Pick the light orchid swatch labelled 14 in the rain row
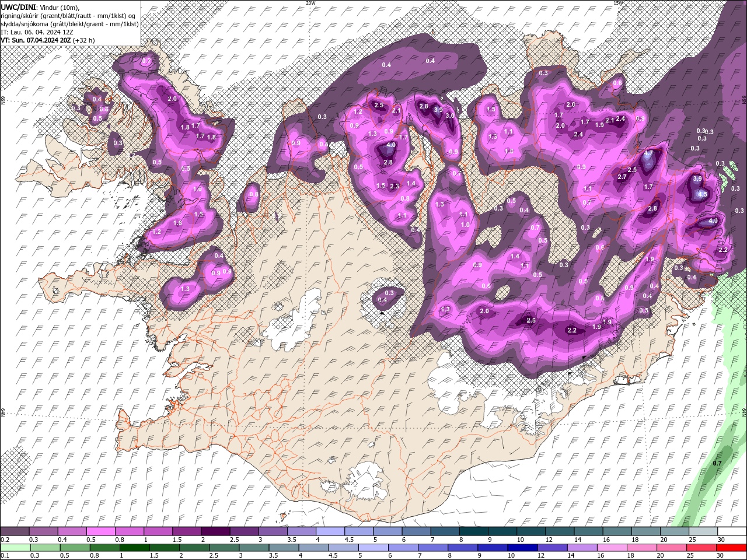747x560 pixels. click(x=582, y=548)
